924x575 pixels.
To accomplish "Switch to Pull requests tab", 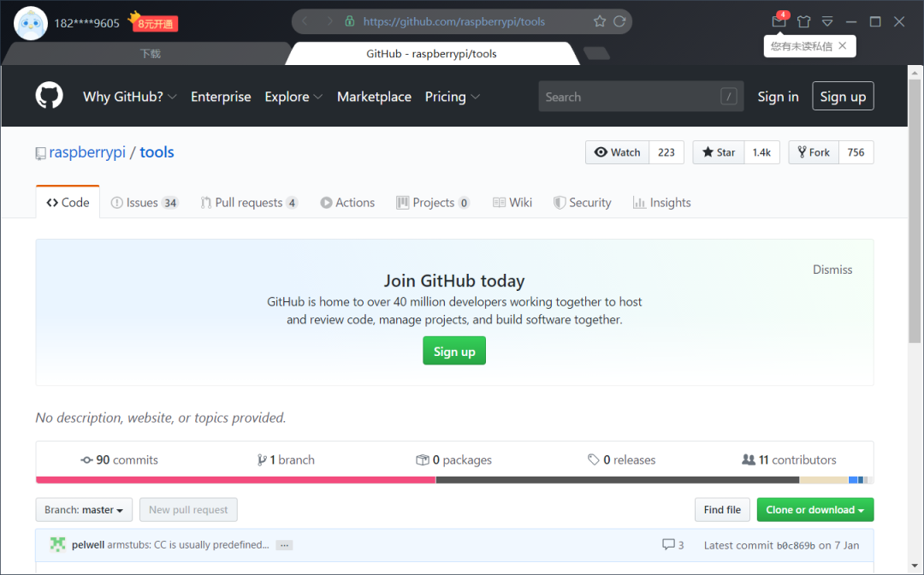I will [x=249, y=203].
